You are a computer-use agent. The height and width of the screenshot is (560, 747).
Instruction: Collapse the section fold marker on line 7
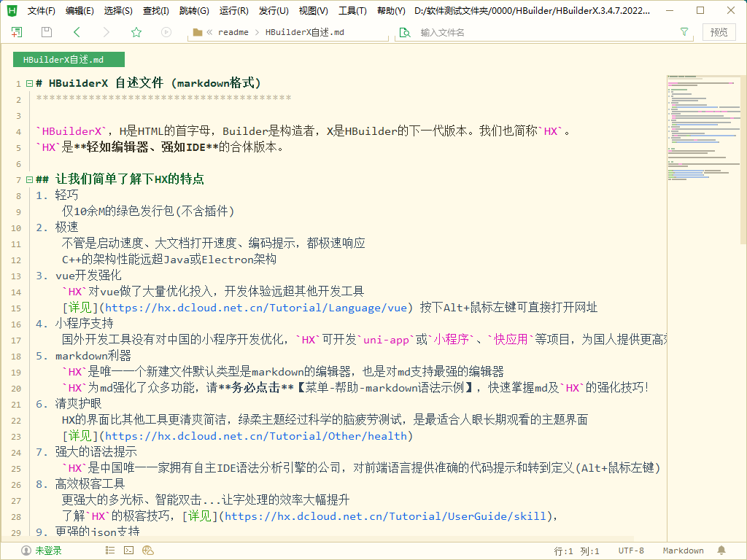pyautogui.click(x=29, y=179)
